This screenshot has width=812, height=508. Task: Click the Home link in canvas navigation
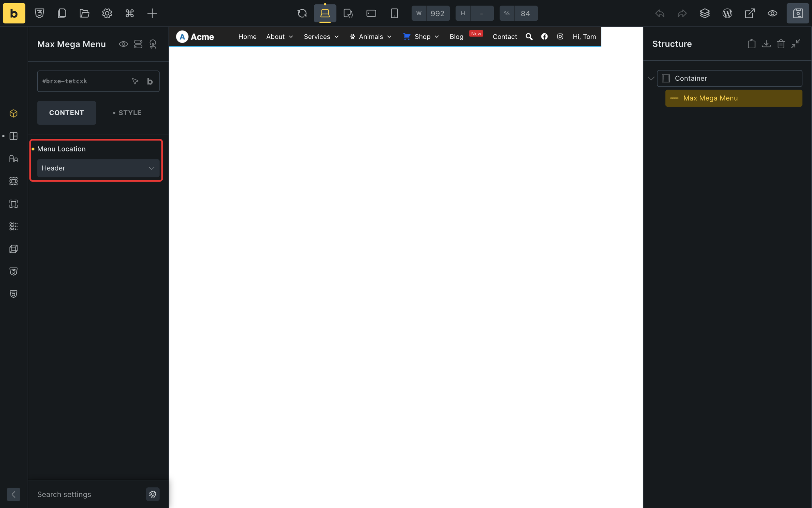247,37
